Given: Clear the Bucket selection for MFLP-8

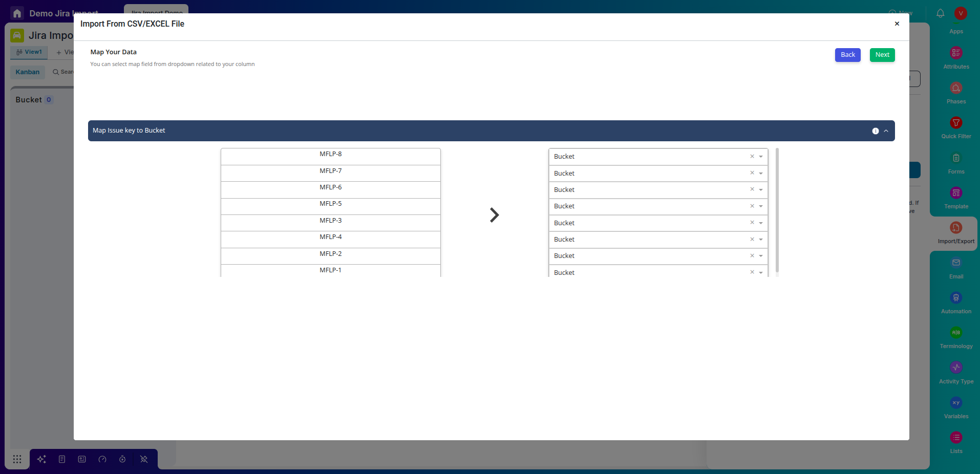Looking at the screenshot, I should click(752, 157).
